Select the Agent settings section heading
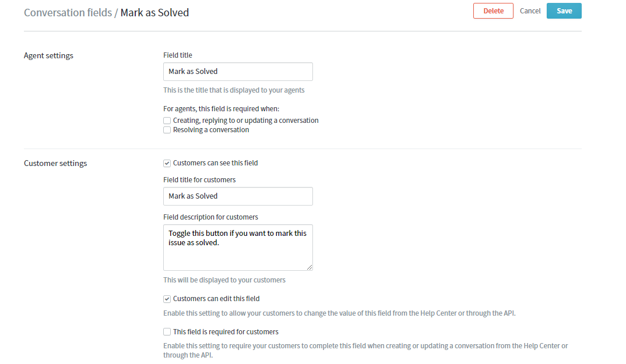626x364 pixels. 48,56
